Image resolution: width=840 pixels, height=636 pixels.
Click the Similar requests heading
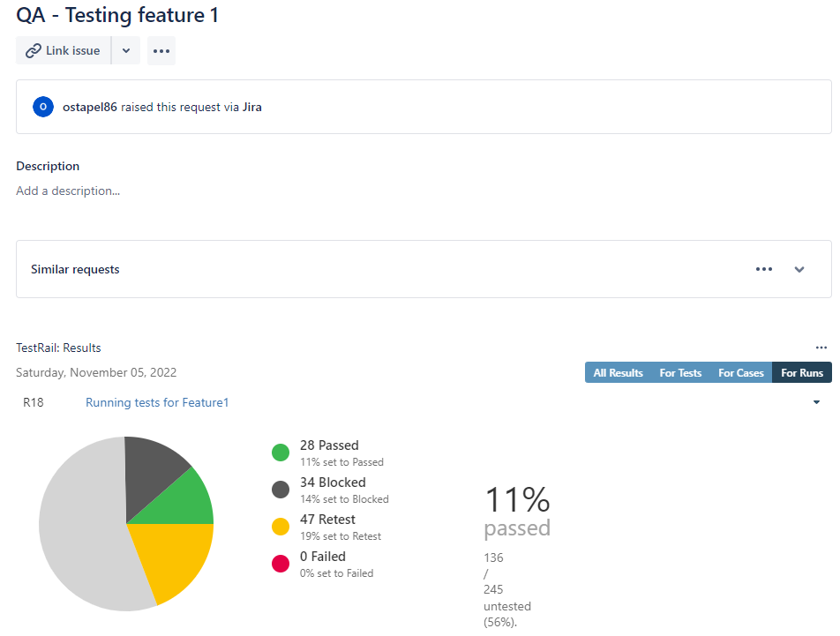pyautogui.click(x=75, y=269)
